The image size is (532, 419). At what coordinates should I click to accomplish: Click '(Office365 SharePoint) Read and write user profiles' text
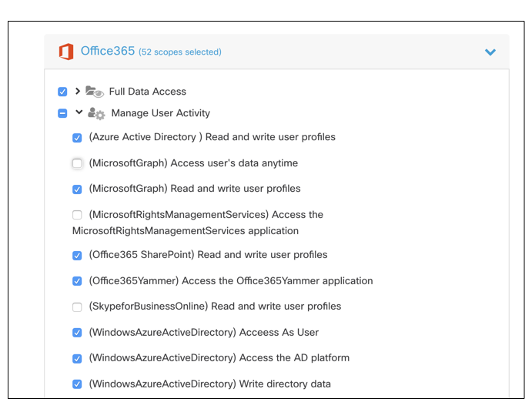[209, 255]
